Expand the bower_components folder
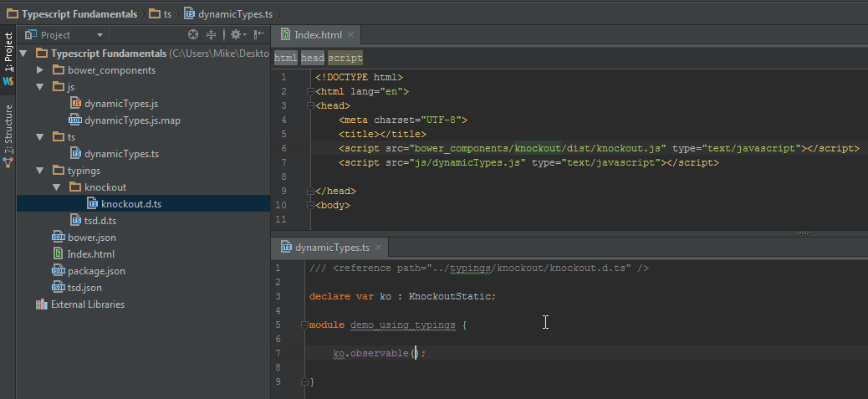 point(40,70)
